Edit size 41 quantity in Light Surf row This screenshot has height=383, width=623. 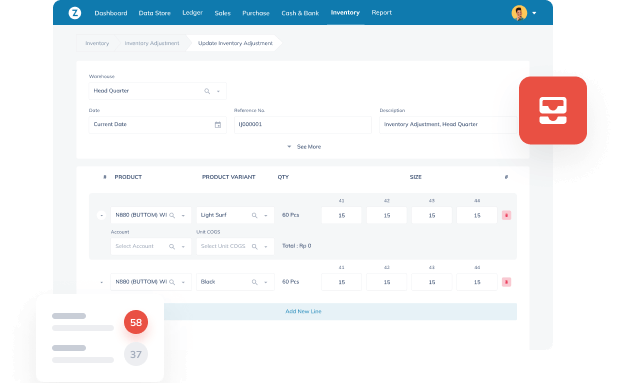[342, 215]
